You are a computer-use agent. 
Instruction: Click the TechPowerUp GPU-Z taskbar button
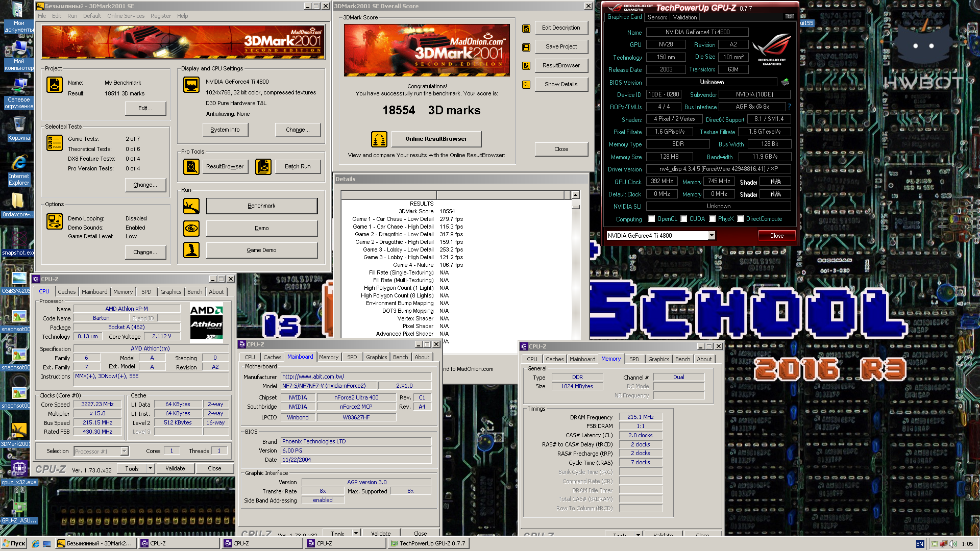point(428,543)
